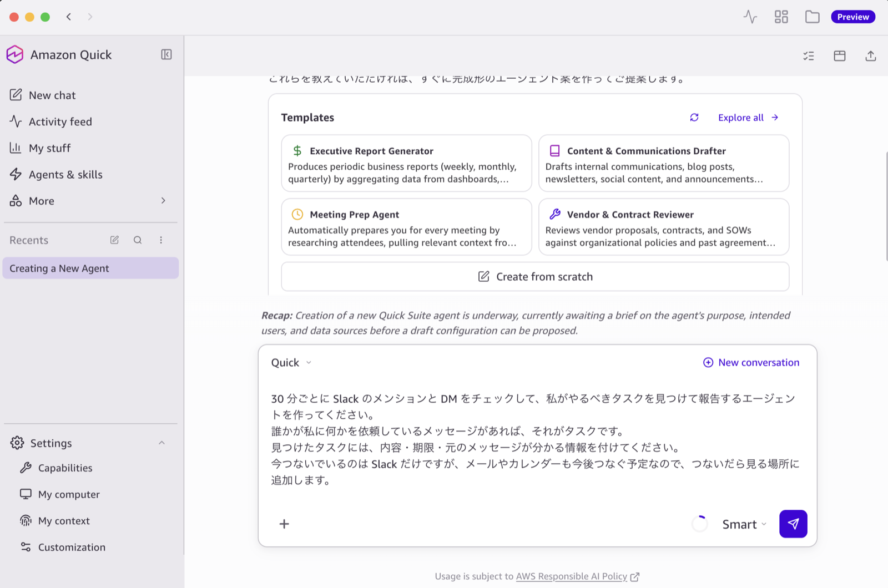
Task: Open the folder icon in title bar
Action: (x=813, y=17)
